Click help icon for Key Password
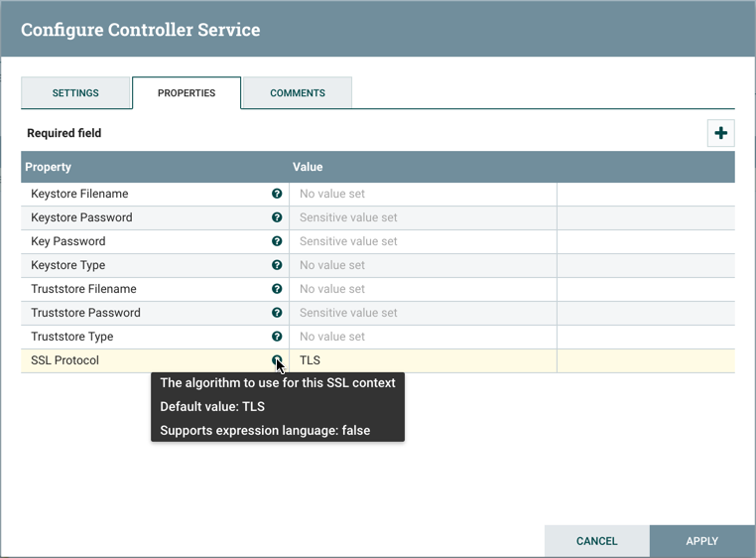Viewport: 756px width, 558px height. coord(277,241)
